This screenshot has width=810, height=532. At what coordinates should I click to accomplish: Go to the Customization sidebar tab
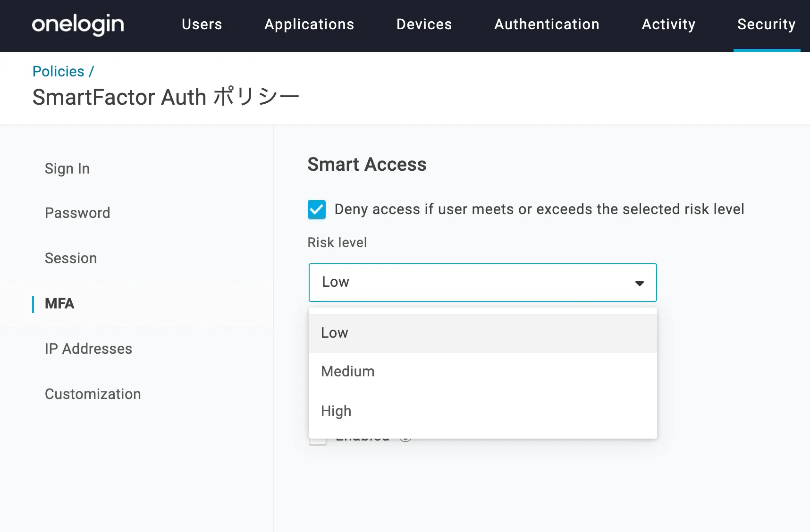coord(93,394)
